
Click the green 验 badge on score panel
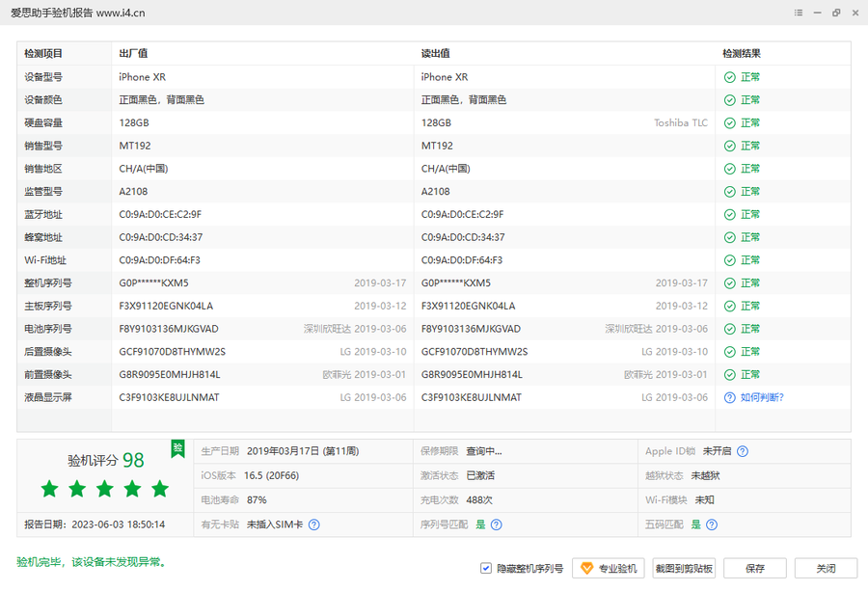[177, 448]
